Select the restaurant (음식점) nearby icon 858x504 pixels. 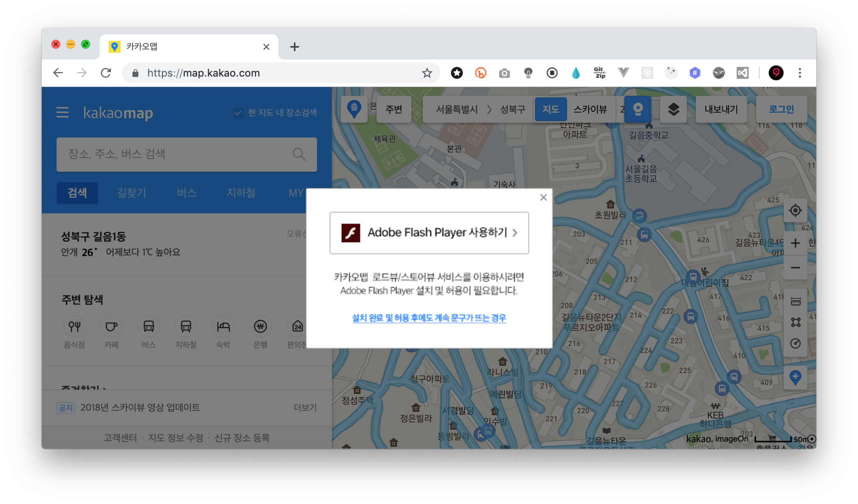point(74,327)
